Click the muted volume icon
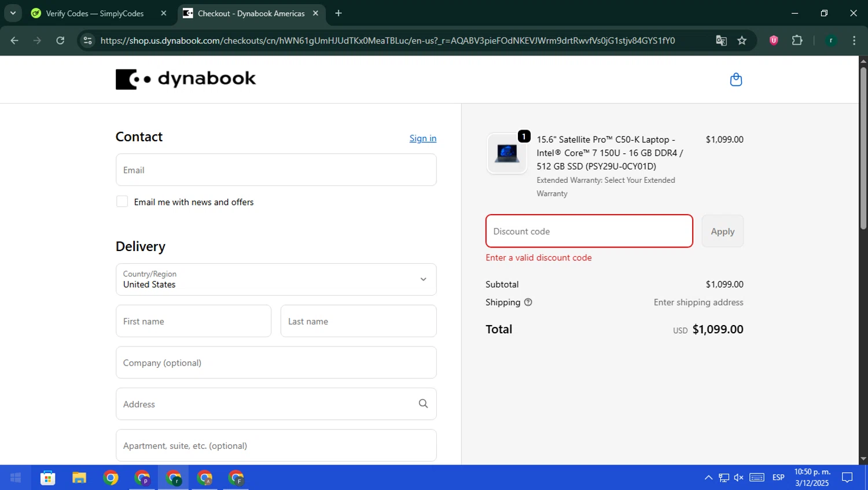This screenshot has width=868, height=490. pos(739,478)
